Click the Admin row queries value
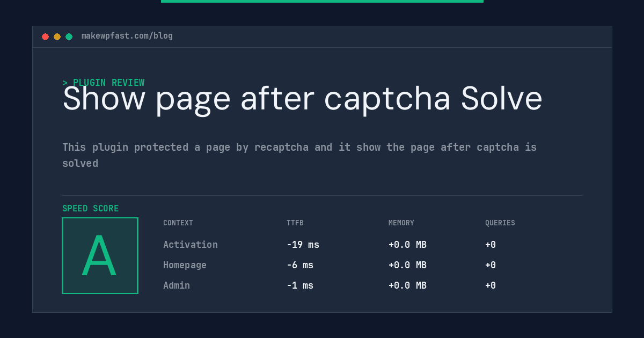Viewport: 644px width, 338px height. [491, 285]
